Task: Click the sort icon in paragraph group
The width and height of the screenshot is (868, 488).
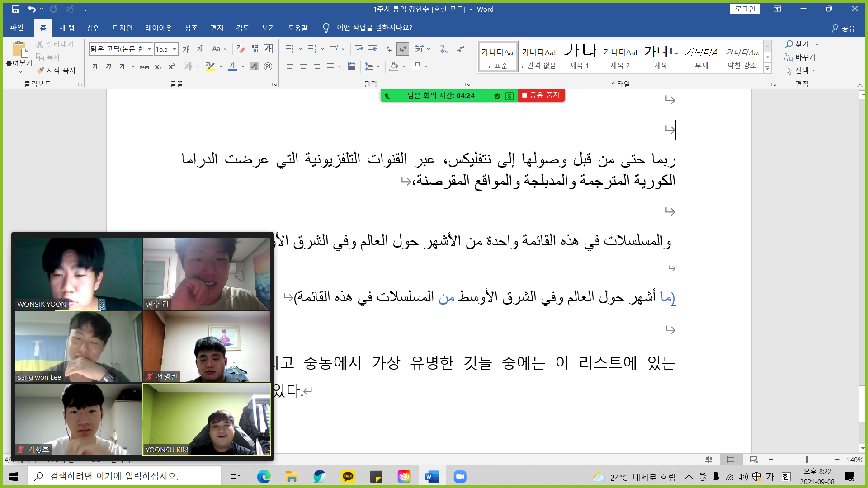Action: coord(444,49)
